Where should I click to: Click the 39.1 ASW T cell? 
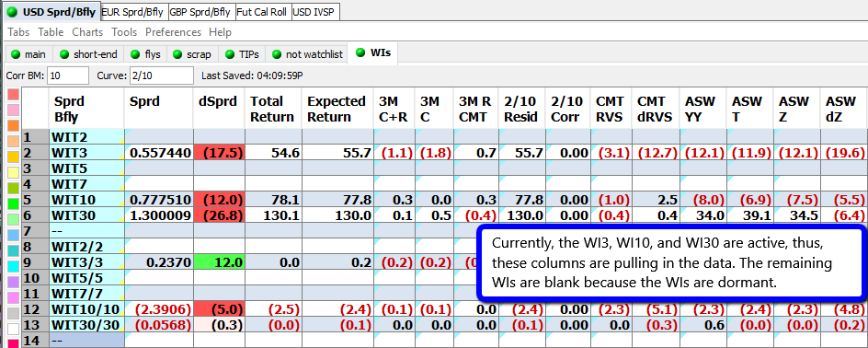click(x=750, y=215)
